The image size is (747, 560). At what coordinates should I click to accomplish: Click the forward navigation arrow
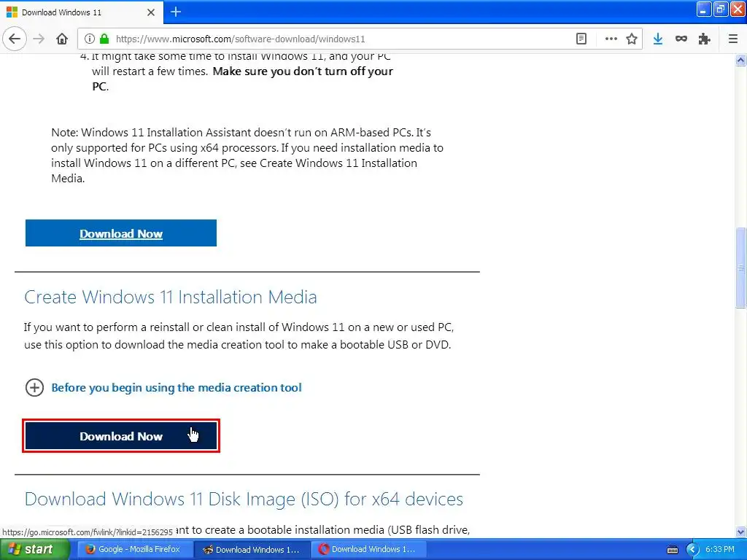coord(39,39)
